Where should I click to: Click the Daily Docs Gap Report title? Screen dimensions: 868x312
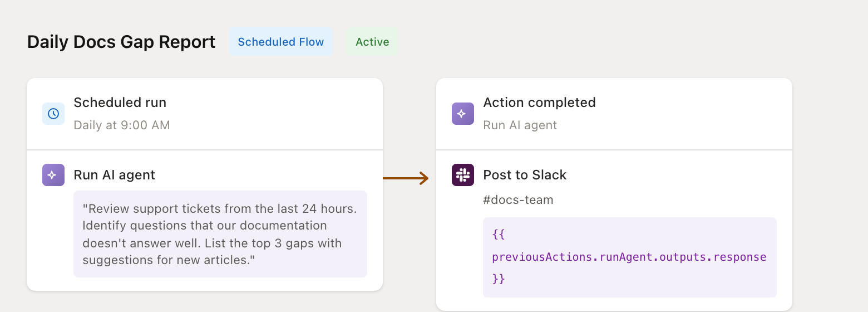point(121,42)
